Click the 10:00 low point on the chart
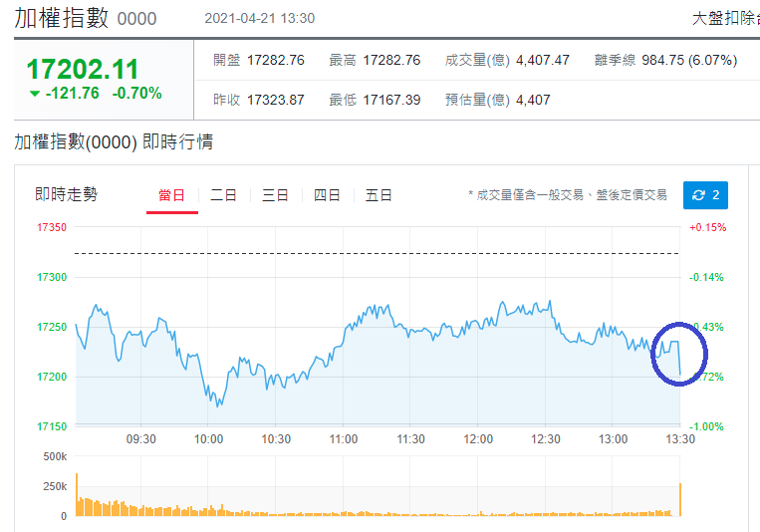 [x=217, y=405]
